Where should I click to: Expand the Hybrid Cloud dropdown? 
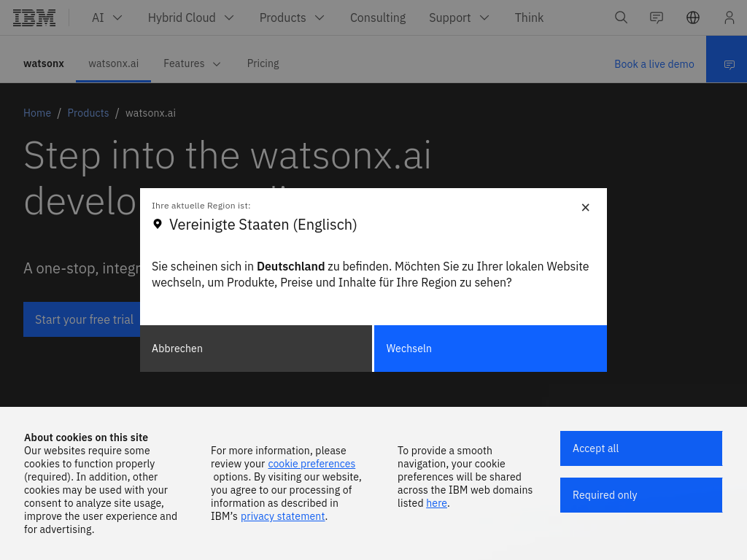point(190,17)
